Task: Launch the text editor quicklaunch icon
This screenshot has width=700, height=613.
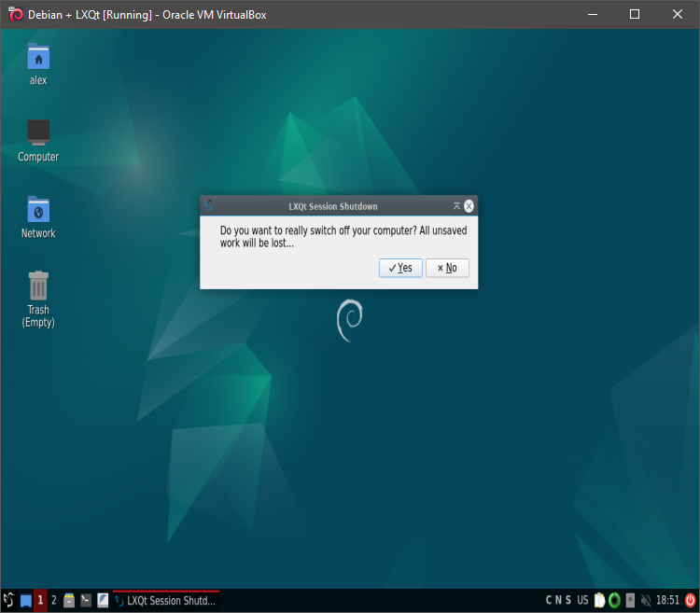Action: click(x=103, y=601)
